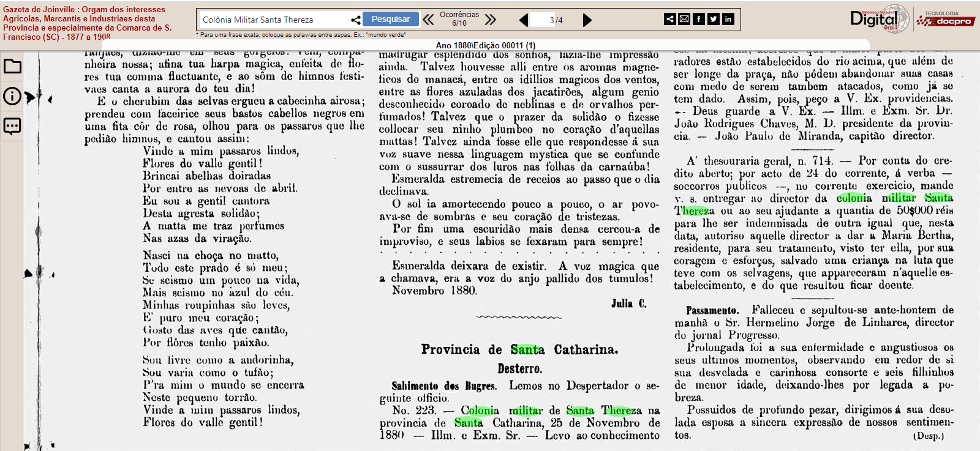Click the share icon inside search box
This screenshot has height=451, width=980.
point(355,20)
